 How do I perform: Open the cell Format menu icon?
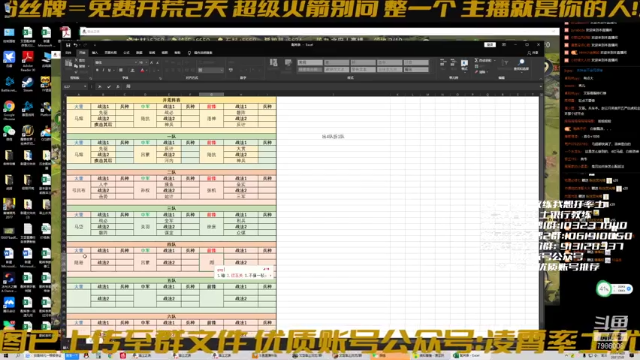(x=464, y=64)
